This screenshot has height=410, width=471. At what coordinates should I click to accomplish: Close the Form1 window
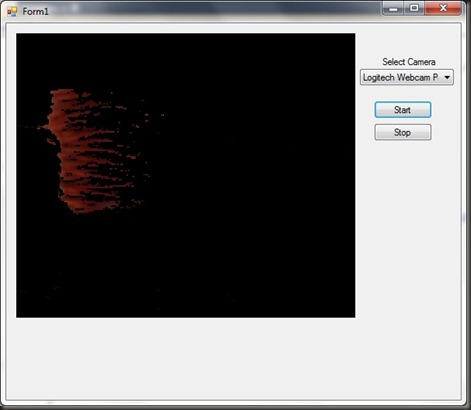[443, 8]
